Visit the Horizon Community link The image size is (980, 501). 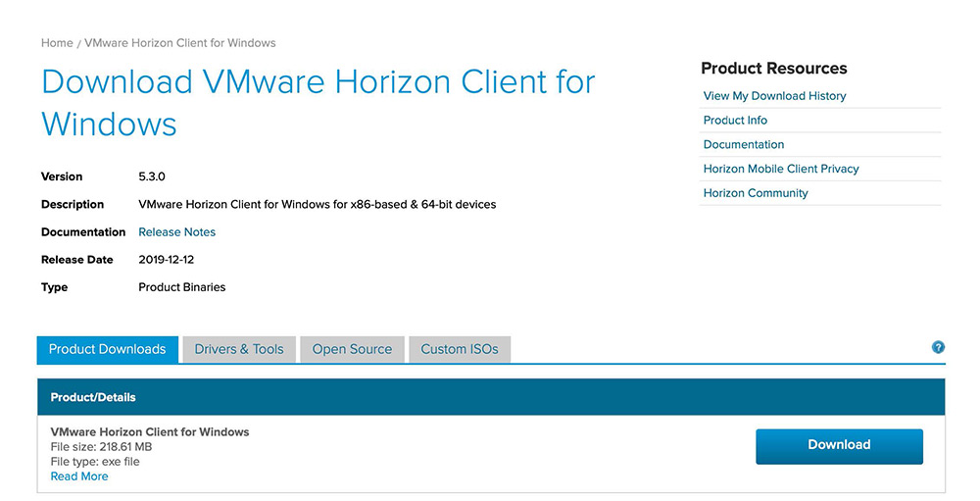[x=755, y=193]
